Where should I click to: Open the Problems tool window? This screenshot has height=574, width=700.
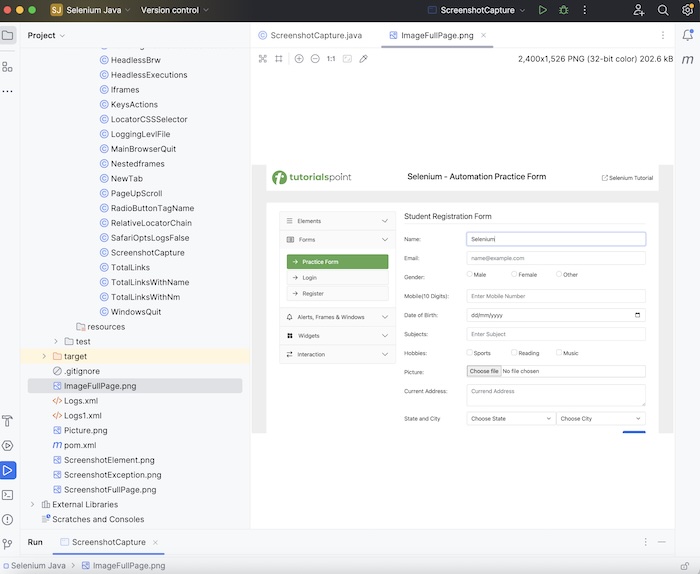point(8,519)
